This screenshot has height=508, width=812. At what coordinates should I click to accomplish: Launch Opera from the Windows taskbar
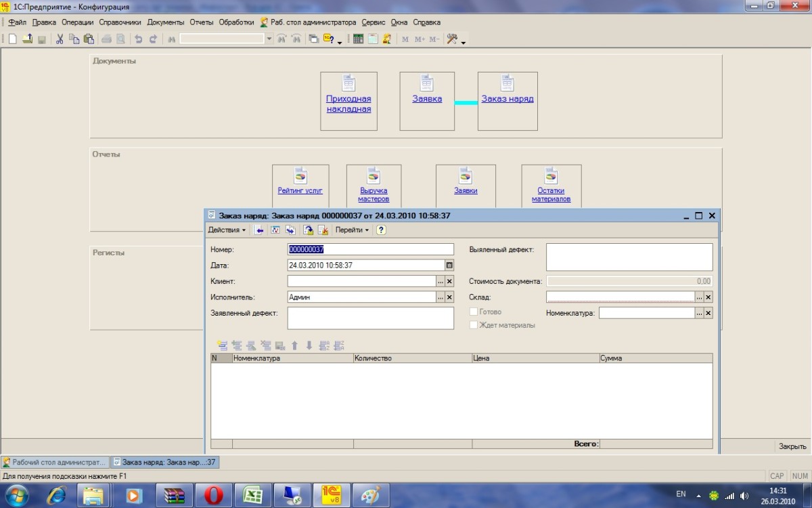(213, 495)
